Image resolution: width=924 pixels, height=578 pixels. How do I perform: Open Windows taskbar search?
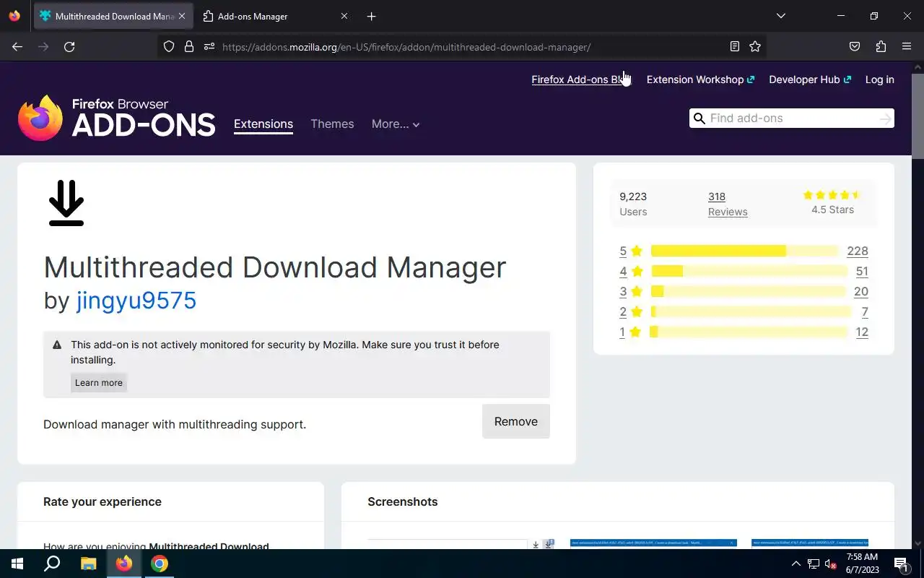52,564
